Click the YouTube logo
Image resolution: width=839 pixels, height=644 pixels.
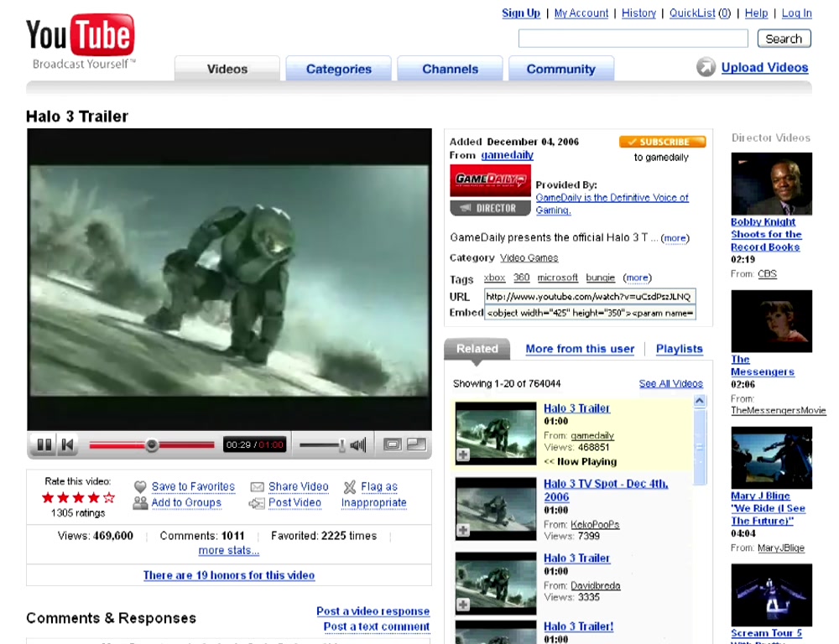pos(81,41)
